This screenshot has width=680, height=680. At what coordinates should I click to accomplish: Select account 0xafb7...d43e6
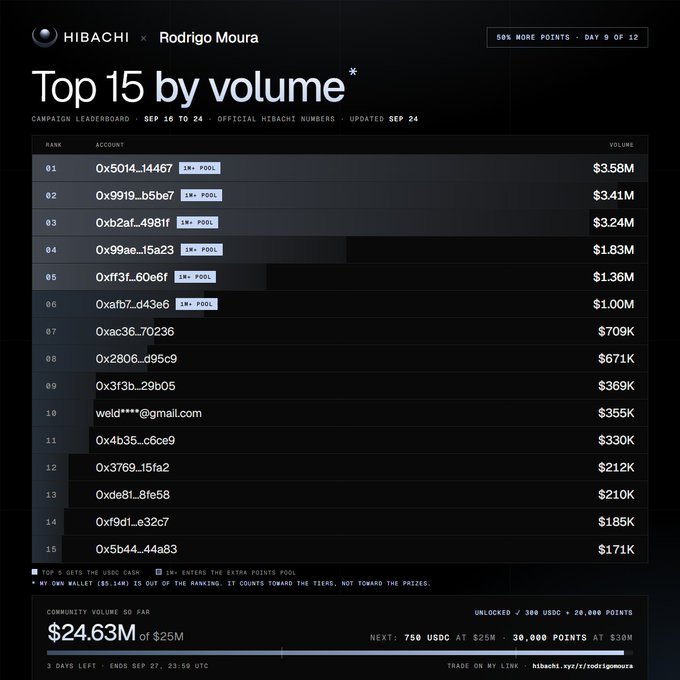133,304
